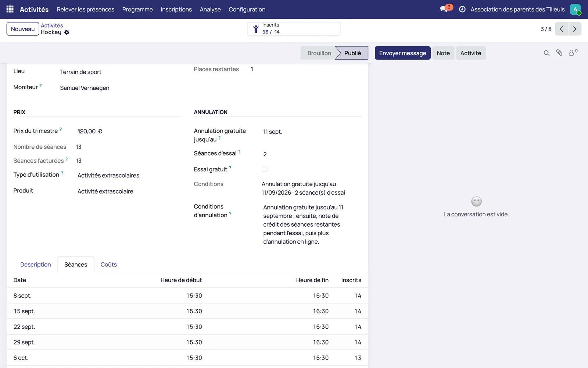Show help tooltip for Conditions d'annulation
588x368 pixels.
(230, 213)
